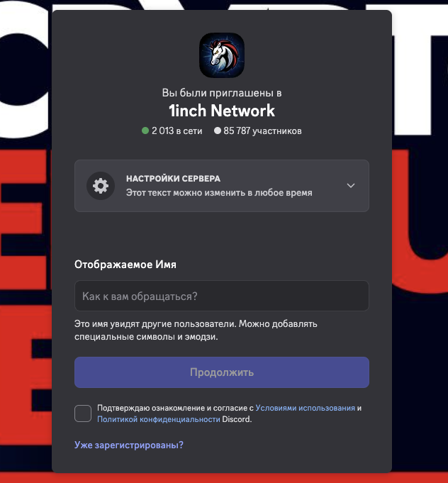Click the Подтверждаю ознакомление checkbox label text
The width and height of the screenshot is (448, 483).
click(175, 408)
